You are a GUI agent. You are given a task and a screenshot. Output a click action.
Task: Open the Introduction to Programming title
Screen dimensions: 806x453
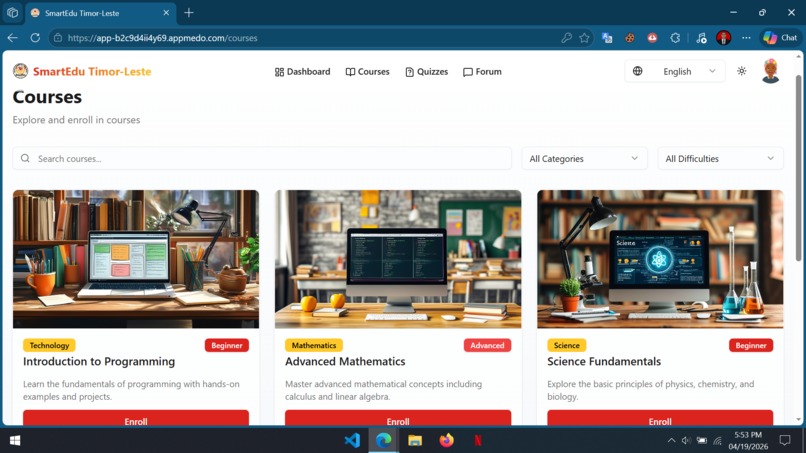99,361
